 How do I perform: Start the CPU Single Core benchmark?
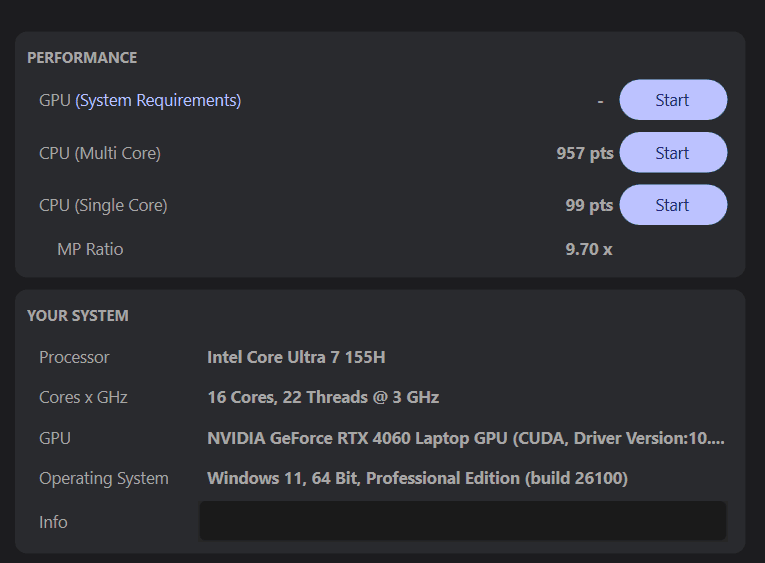(673, 205)
